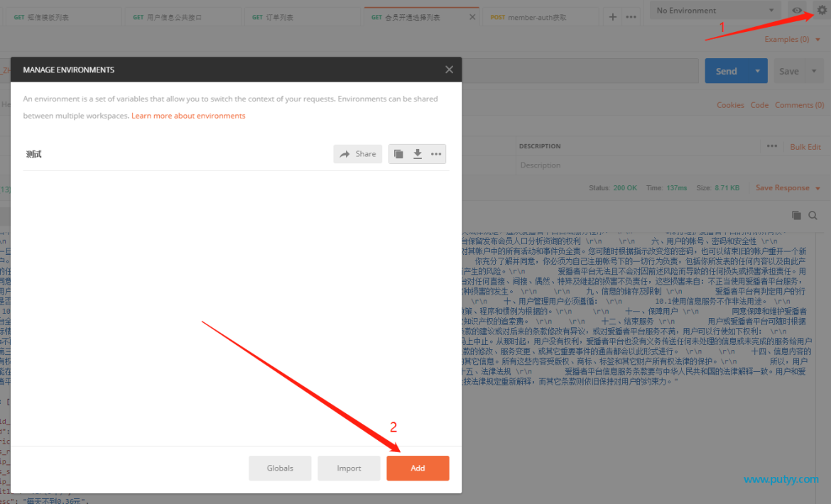Expand the Send button dropdown arrow
Viewport: 831px width, 504px height.
(x=757, y=71)
